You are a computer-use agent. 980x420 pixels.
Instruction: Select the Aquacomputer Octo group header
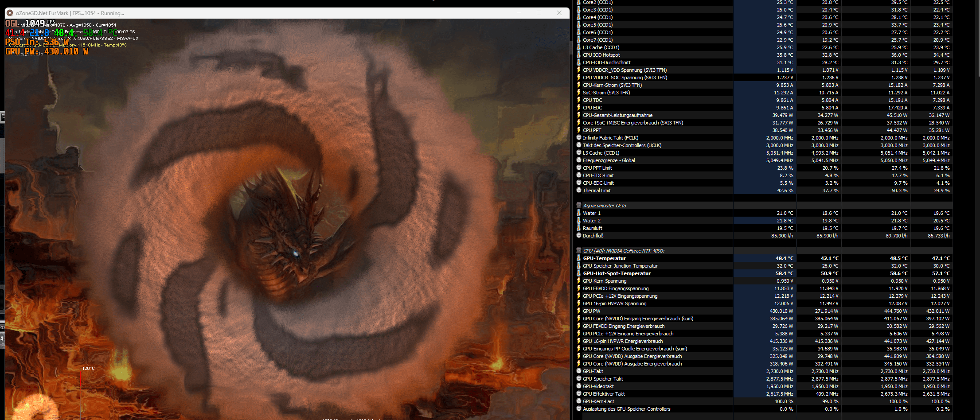pos(604,206)
